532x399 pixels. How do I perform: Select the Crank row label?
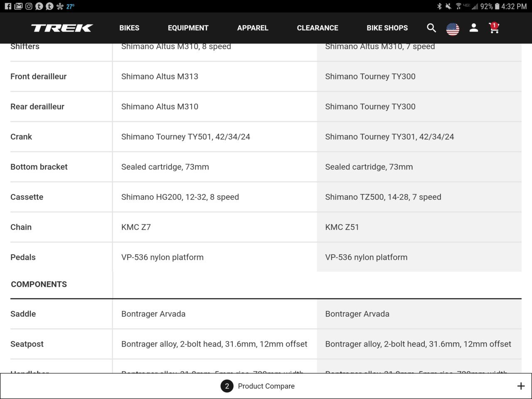coord(21,137)
